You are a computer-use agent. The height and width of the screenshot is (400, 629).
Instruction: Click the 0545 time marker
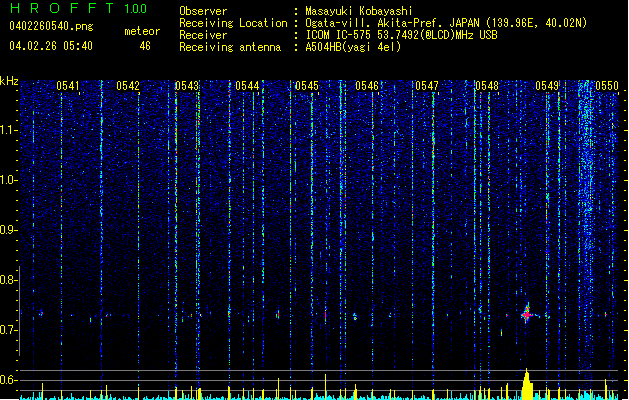(x=307, y=86)
